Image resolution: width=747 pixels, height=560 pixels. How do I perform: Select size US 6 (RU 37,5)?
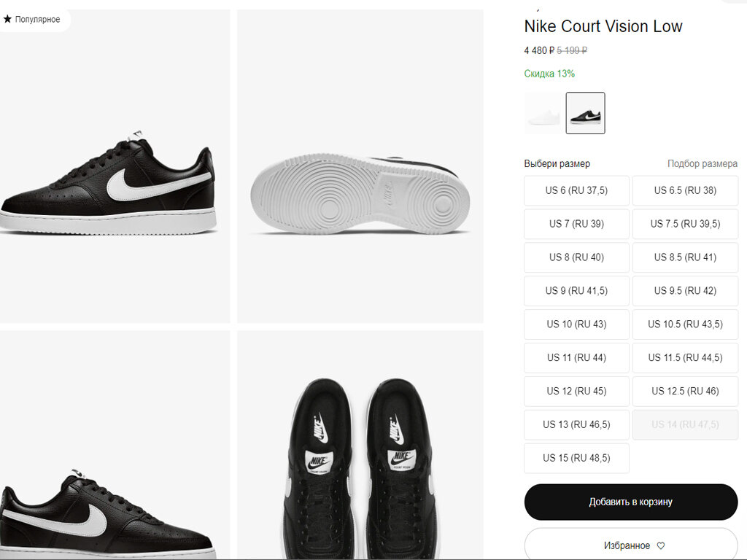pyautogui.click(x=576, y=190)
